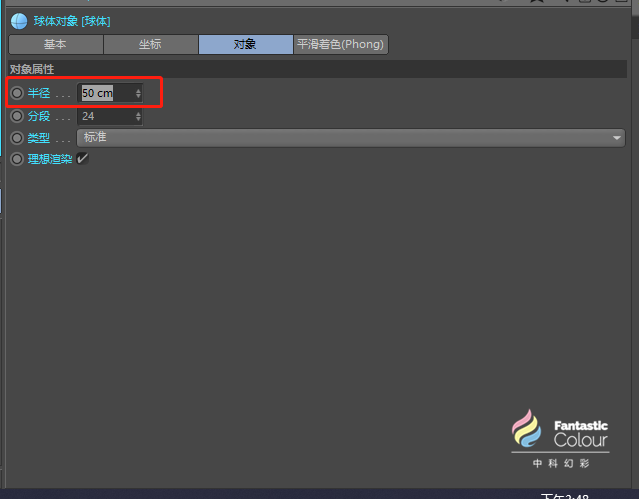Toggle the 理想渲染 checkbox
This screenshot has width=639, height=499.
(x=82, y=158)
